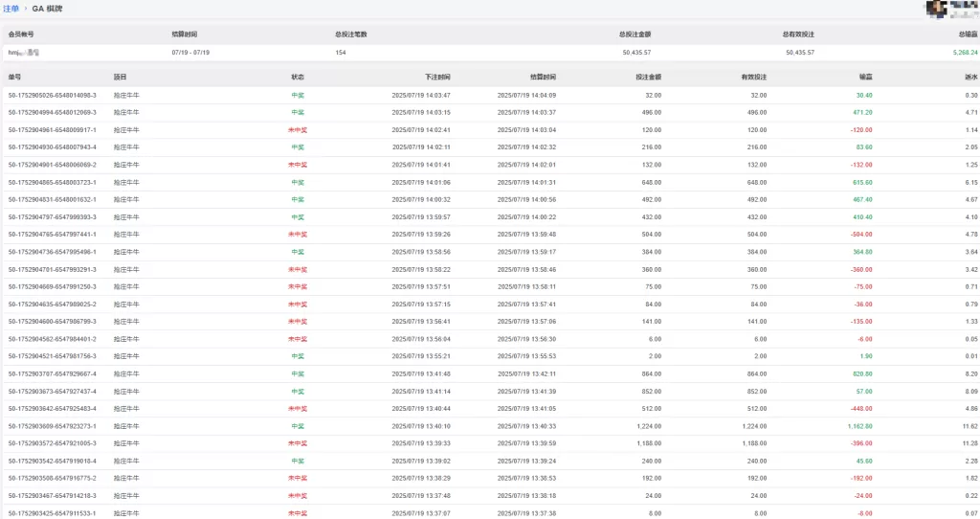Click 抢庄牛牛 in the row of order 50-1752903542-6547919018-4
Image resolution: width=980 pixels, height=519 pixels.
pos(126,461)
